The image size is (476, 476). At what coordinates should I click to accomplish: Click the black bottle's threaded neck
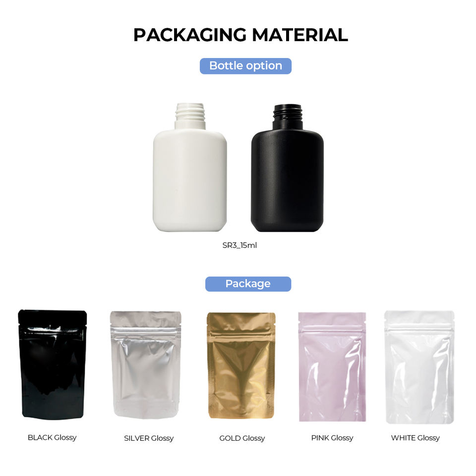[288, 117]
